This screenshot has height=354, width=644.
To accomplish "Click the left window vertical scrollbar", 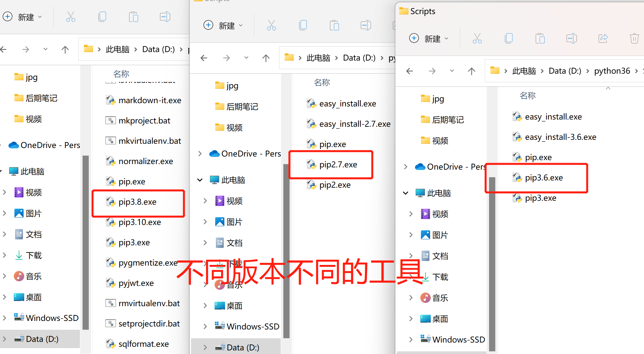I will [86, 242].
